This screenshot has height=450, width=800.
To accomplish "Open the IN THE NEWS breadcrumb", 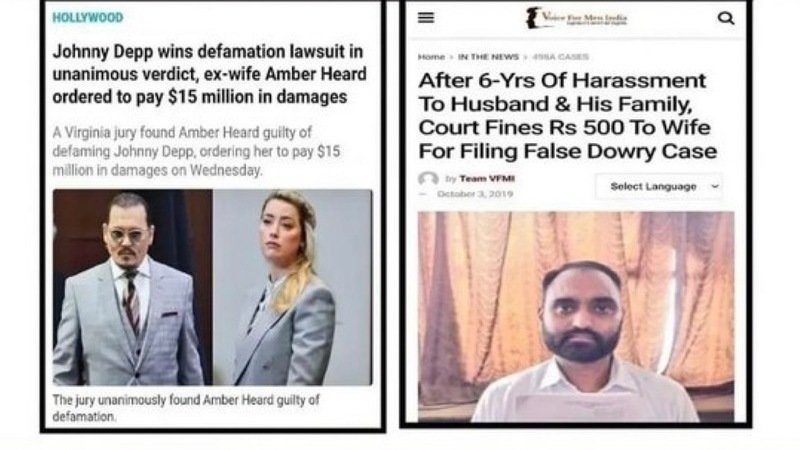I will 488,57.
